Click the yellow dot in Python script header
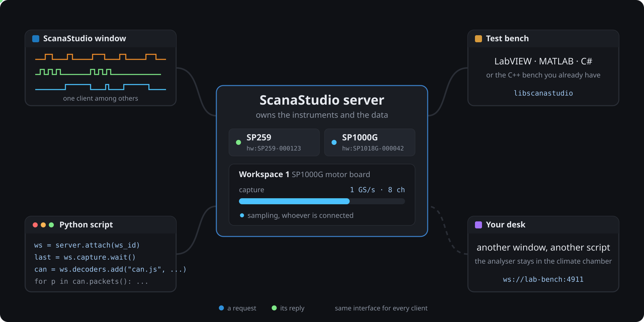The image size is (644, 322). (43, 225)
